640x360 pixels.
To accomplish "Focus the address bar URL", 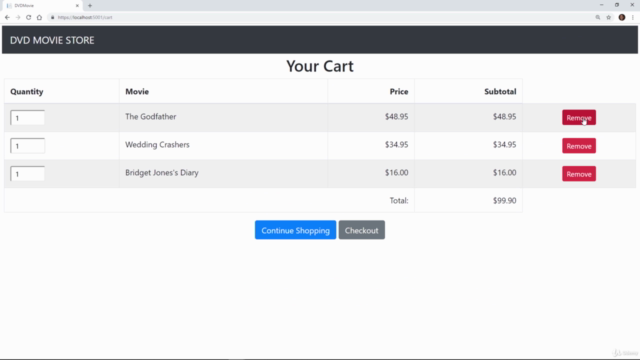I will [x=85, y=18].
